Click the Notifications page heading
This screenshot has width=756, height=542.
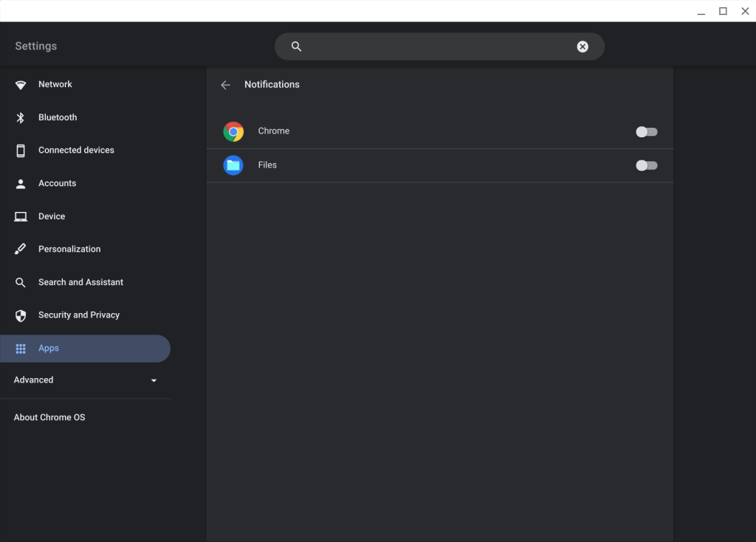click(x=272, y=84)
